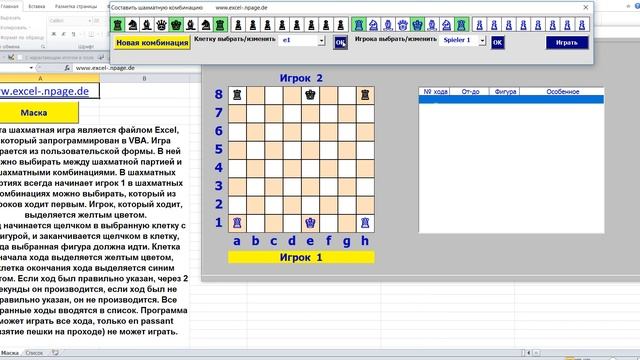Close the Составить шахматную комбинацию dialog

tap(586, 7)
